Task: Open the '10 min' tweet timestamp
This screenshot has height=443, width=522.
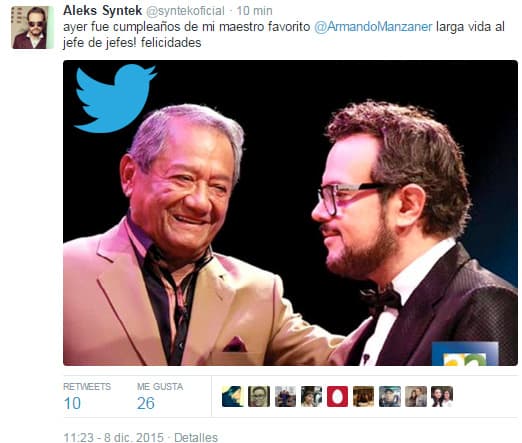Action: point(254,11)
